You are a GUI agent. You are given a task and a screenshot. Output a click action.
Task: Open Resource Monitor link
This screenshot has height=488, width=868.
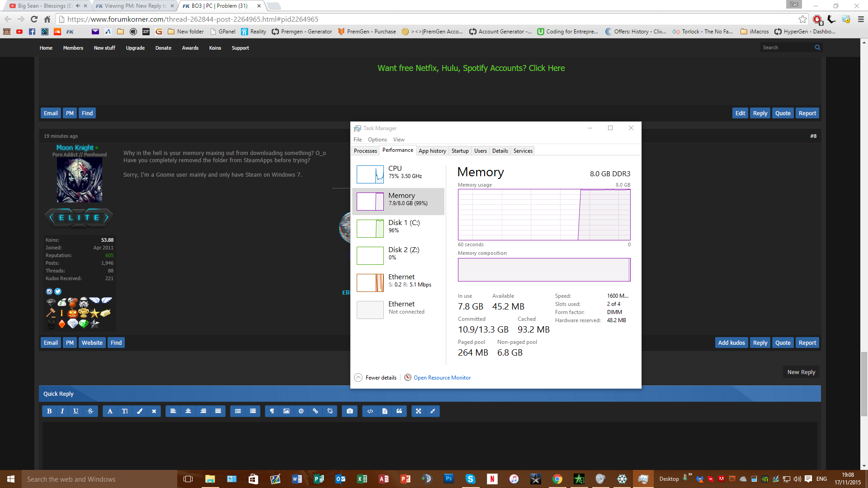tap(442, 378)
